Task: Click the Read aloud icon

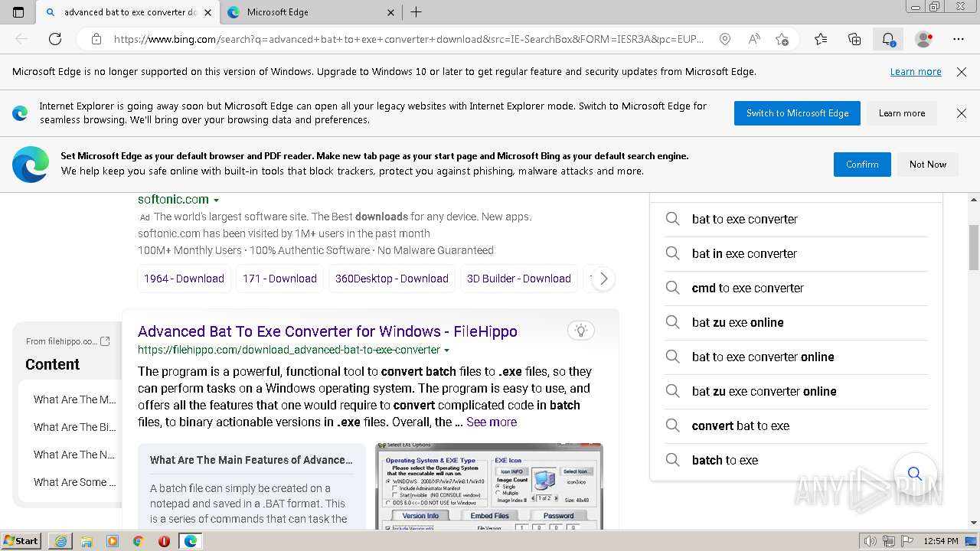Action: [x=754, y=39]
